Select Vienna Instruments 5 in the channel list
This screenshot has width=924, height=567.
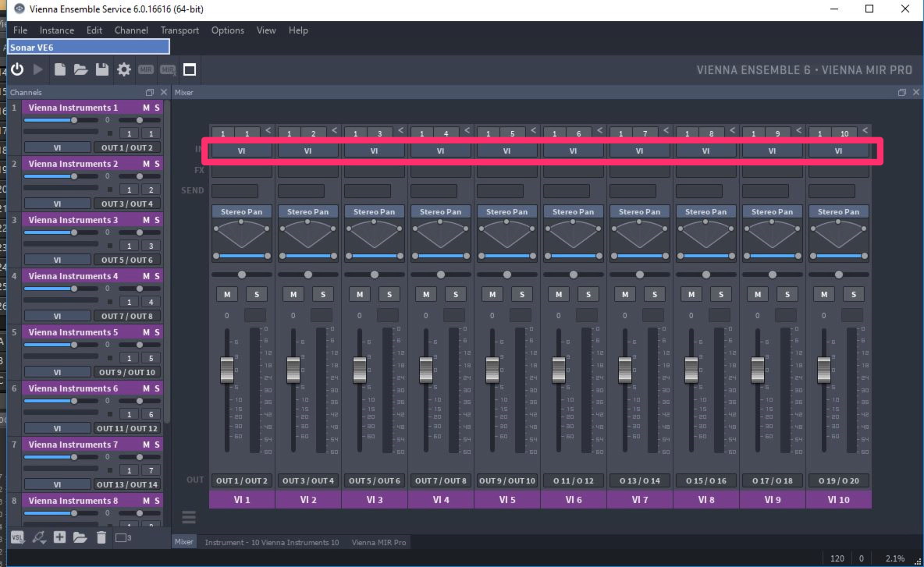(73, 332)
